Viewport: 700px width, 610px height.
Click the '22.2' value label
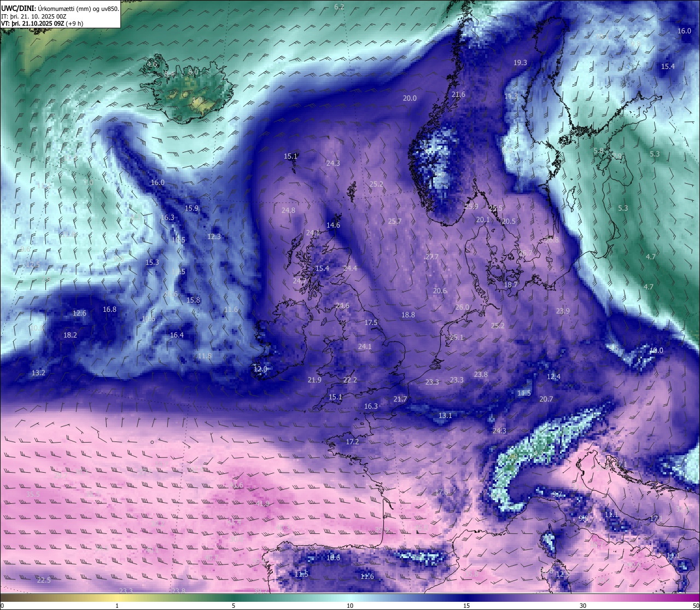coord(350,380)
